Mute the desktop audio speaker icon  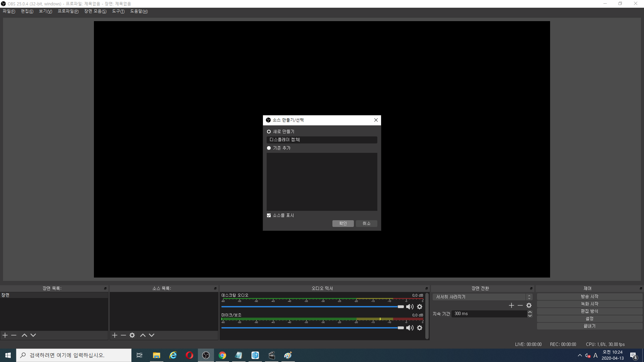click(410, 307)
